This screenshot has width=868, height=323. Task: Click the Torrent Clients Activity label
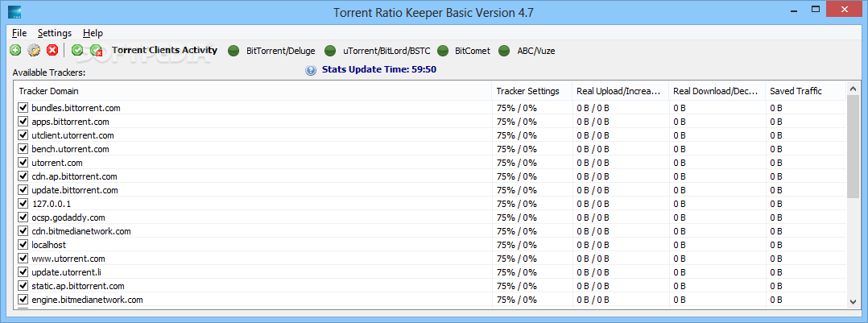164,51
